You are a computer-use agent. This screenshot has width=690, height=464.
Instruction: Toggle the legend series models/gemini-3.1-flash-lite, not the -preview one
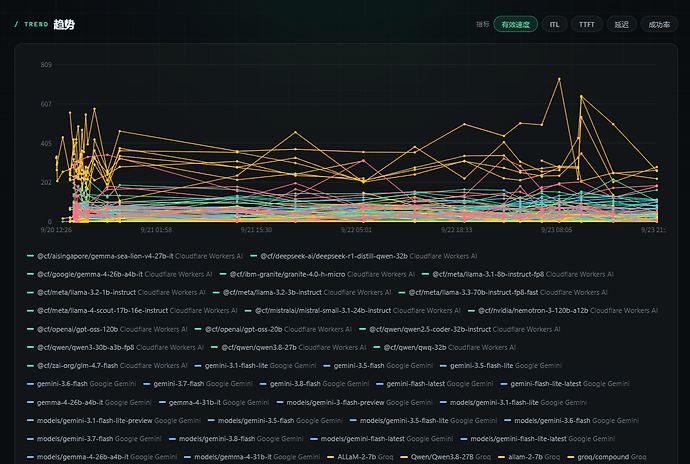(x=514, y=402)
